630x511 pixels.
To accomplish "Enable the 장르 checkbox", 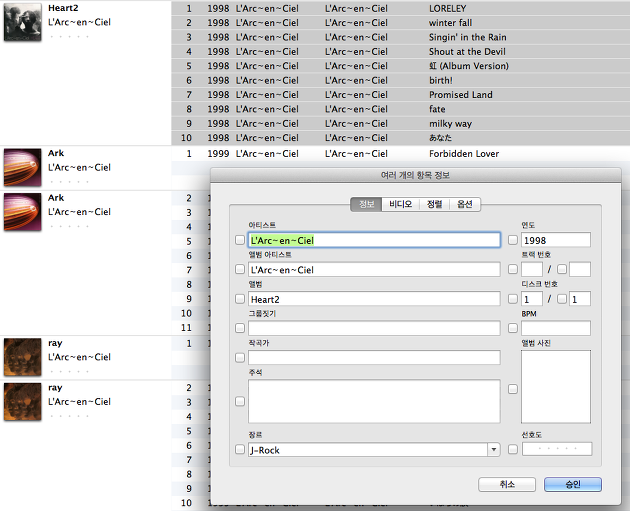I will coord(240,449).
